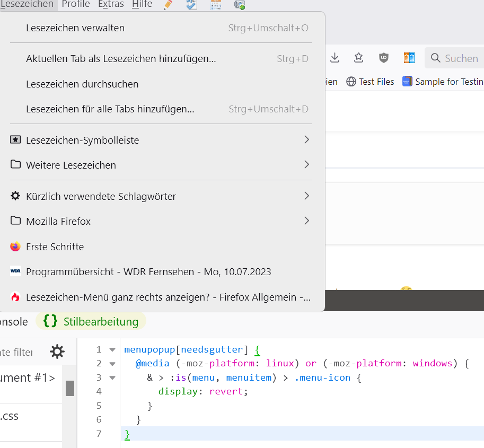Click the Suchen search field
This screenshot has height=448, width=484.
[460, 58]
